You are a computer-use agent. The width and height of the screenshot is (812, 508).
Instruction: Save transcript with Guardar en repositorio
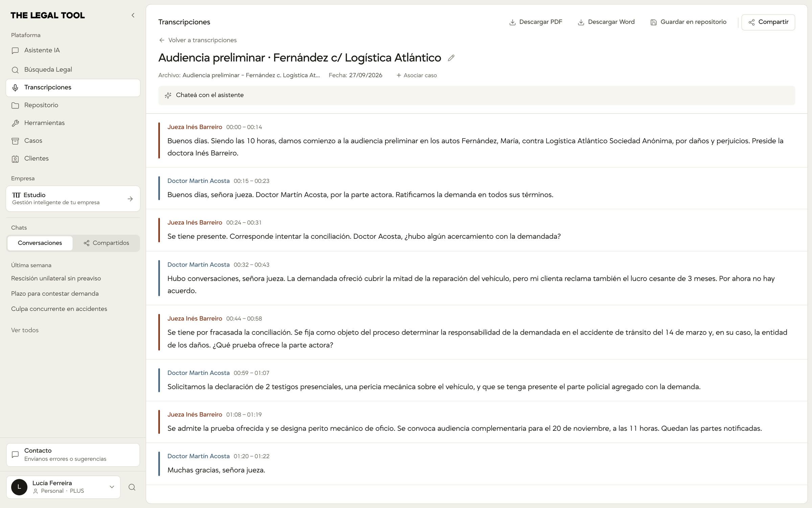[x=688, y=22]
